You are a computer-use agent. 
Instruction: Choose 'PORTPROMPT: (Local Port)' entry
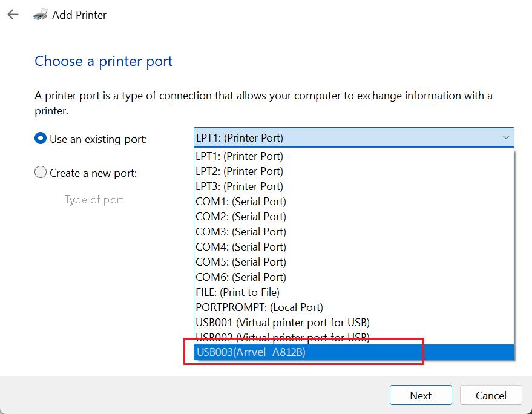(354, 307)
